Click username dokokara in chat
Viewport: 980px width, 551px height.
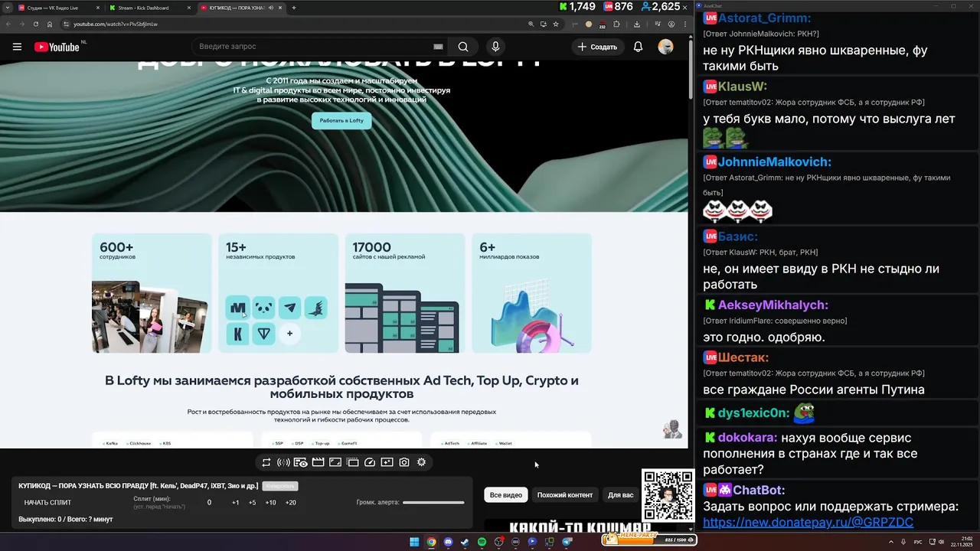click(747, 438)
